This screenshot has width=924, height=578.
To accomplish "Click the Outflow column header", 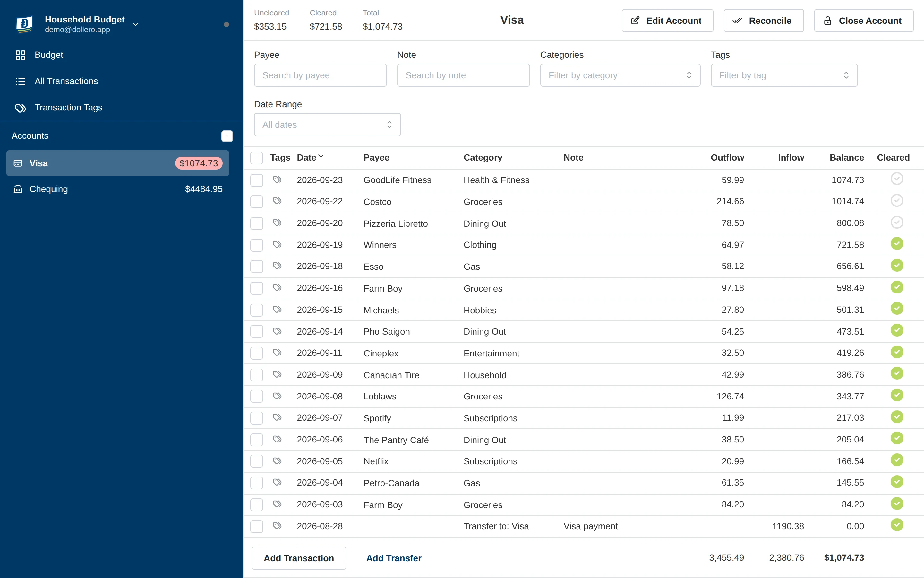I will coord(727,157).
